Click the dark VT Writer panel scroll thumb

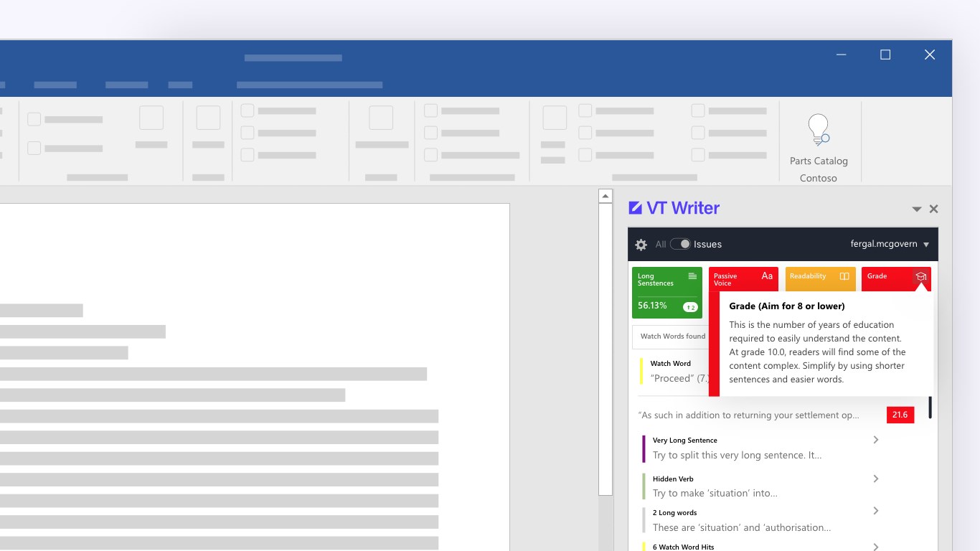930,407
